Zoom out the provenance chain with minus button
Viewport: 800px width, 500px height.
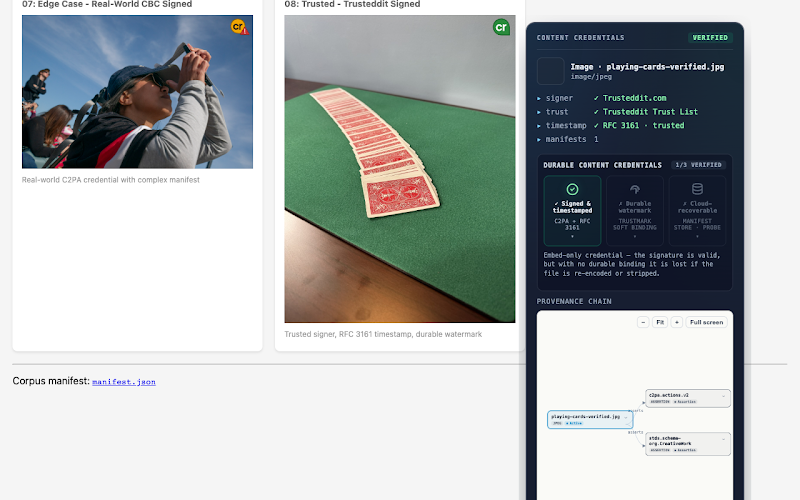[643, 322]
